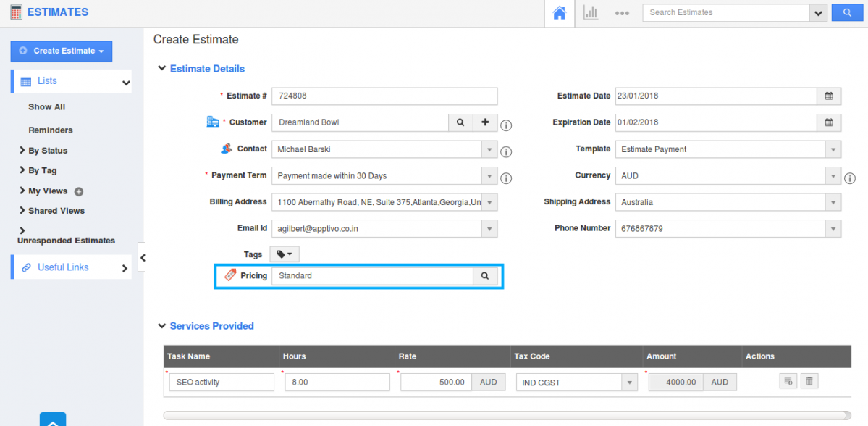Image resolution: width=868 pixels, height=426 pixels.
Task: Collapse the Estimate Details section
Action: (161, 69)
